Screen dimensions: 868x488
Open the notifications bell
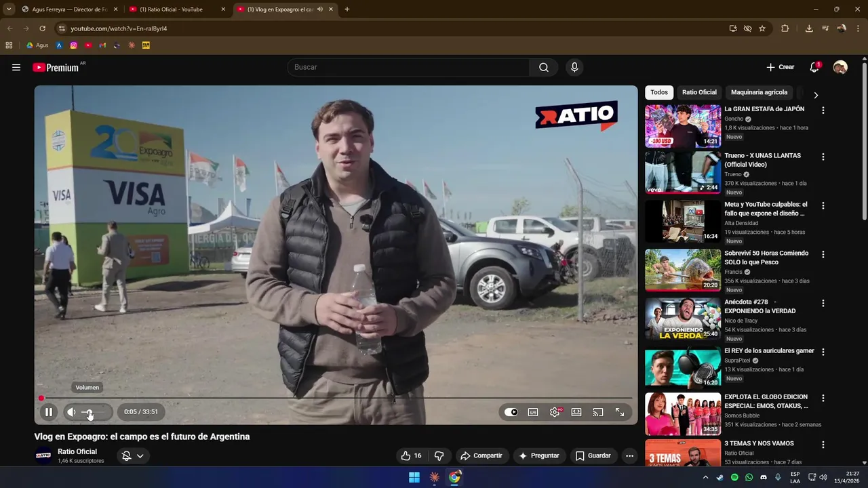814,67
